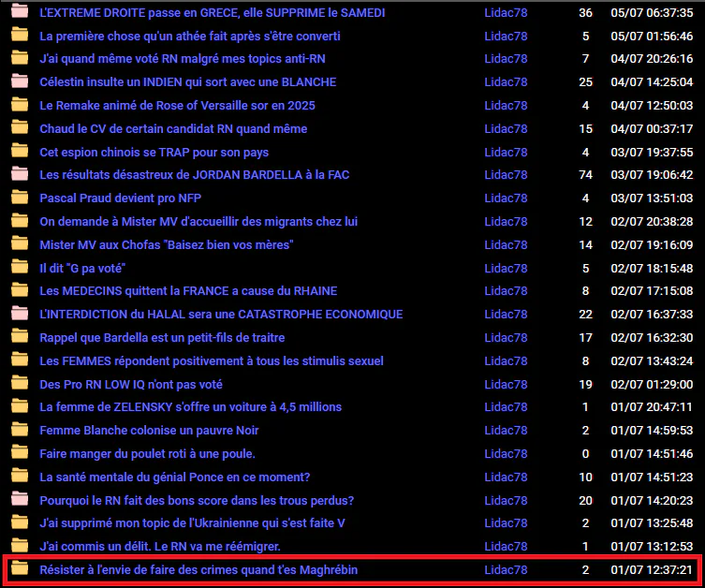Click folder icon beside 'Il dit "G pa voté"' topic
Image resolution: width=705 pixels, height=588 pixels.
point(20,267)
